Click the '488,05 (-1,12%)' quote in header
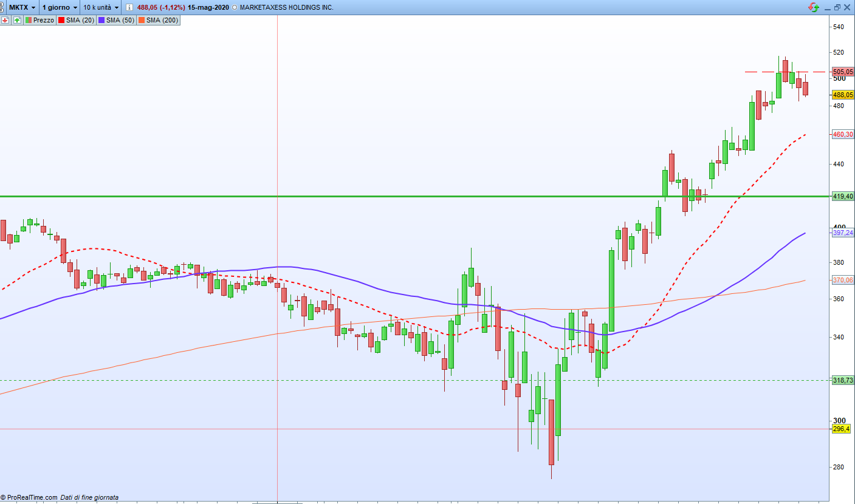Image resolution: width=855 pixels, height=504 pixels. 161,8
